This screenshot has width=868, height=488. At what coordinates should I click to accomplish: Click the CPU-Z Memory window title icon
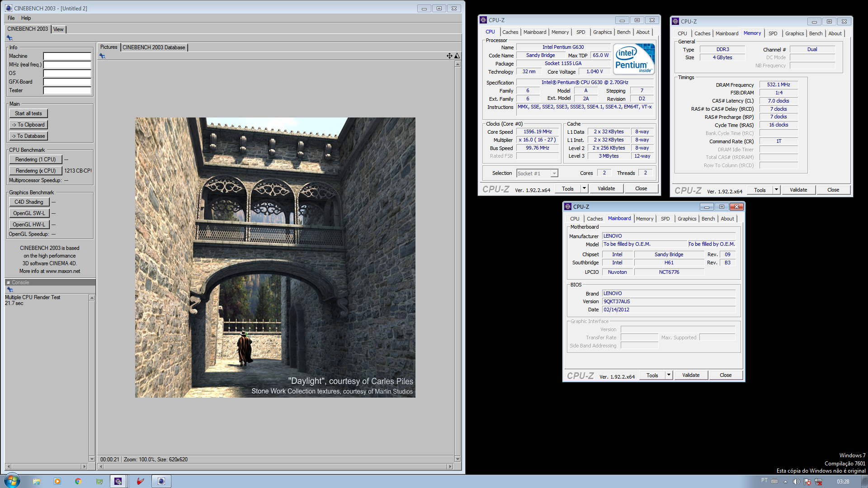(675, 21)
